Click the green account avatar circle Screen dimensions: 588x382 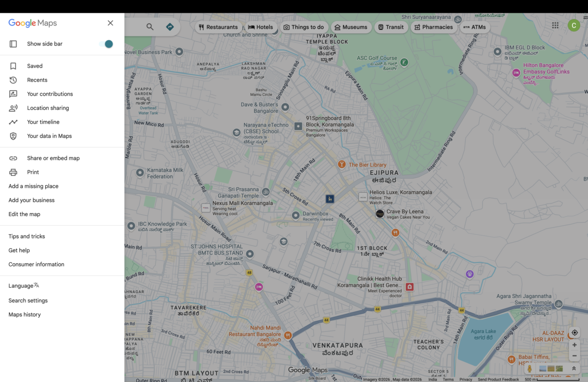(x=574, y=25)
